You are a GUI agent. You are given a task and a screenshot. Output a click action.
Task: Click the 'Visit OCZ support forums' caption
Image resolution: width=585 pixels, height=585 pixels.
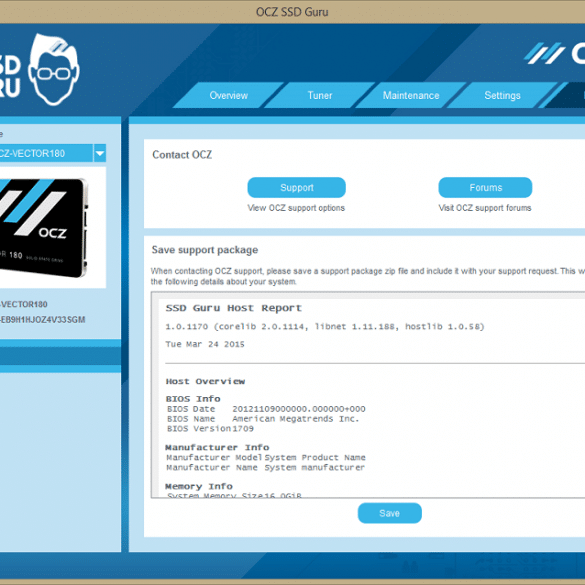coord(485,208)
